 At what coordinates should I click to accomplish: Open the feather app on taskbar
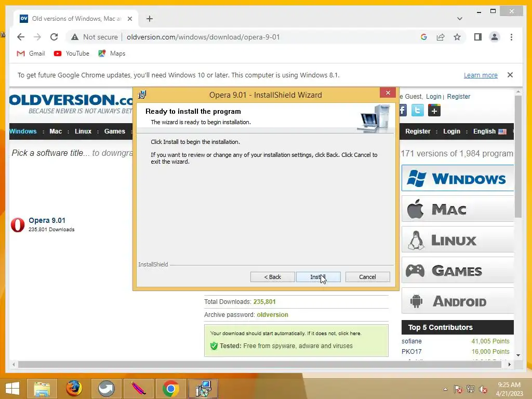coord(138,389)
